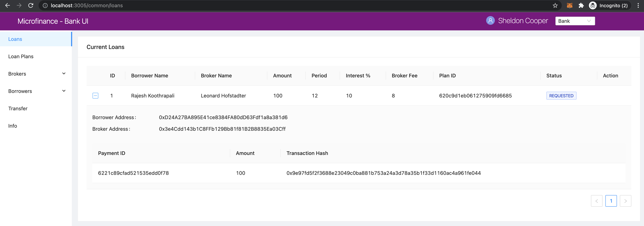
Task: Select pagination page 1
Action: click(x=611, y=201)
